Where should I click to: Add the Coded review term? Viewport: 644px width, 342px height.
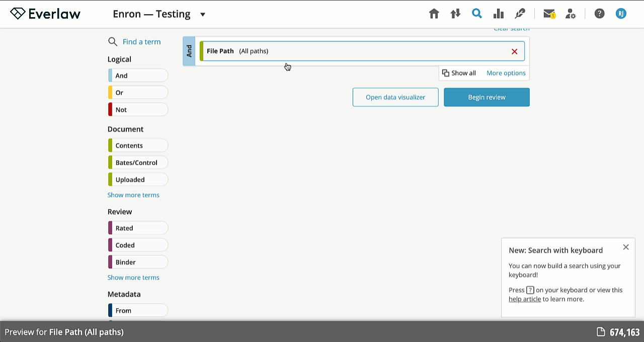click(138, 245)
